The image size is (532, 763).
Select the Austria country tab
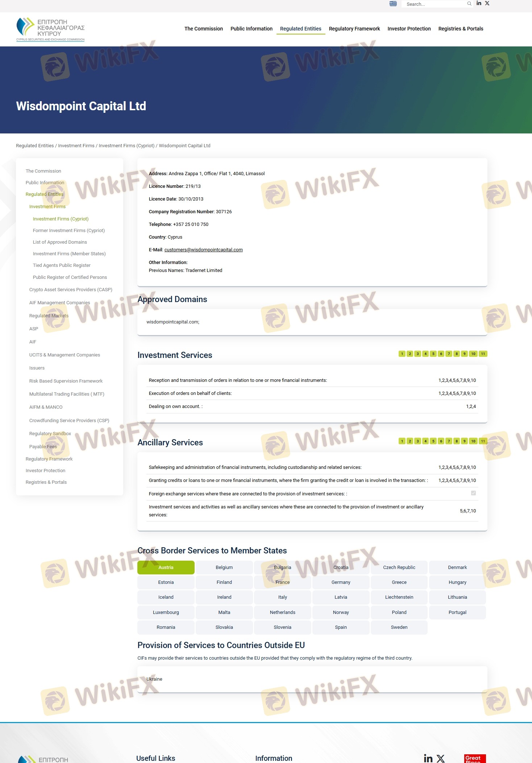(x=166, y=568)
